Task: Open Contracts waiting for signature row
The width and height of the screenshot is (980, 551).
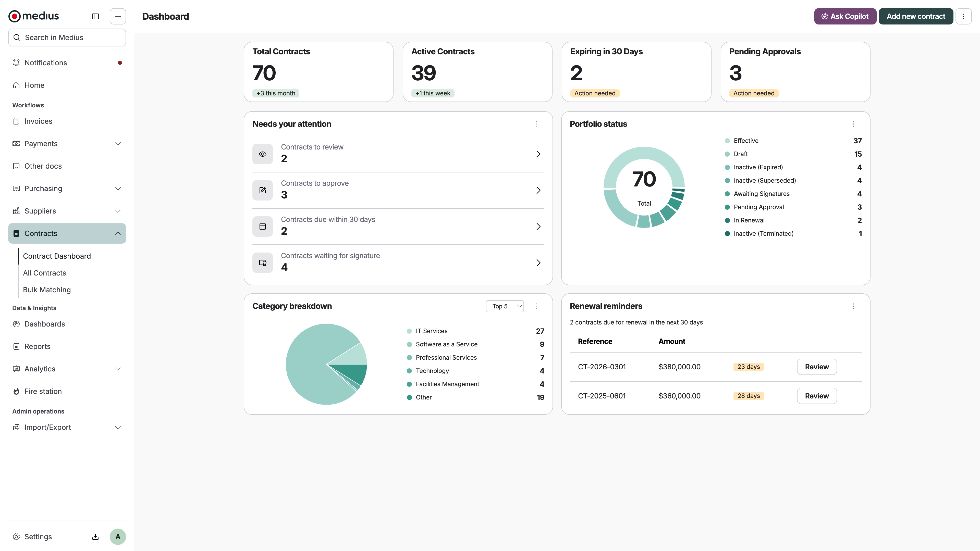Action: 398,263
